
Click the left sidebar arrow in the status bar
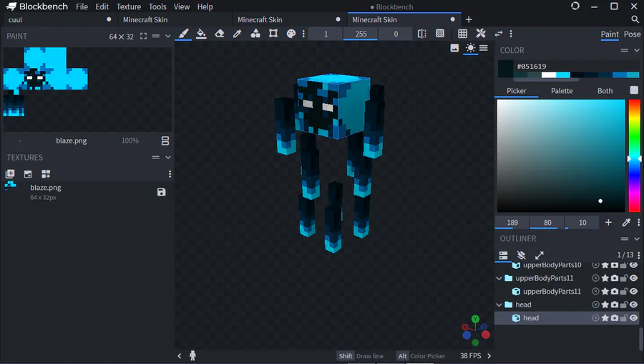[x=180, y=356]
